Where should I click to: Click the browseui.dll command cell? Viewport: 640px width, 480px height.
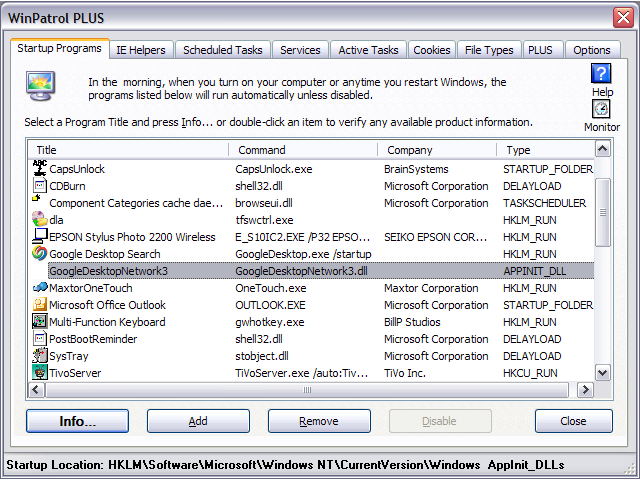click(x=264, y=203)
